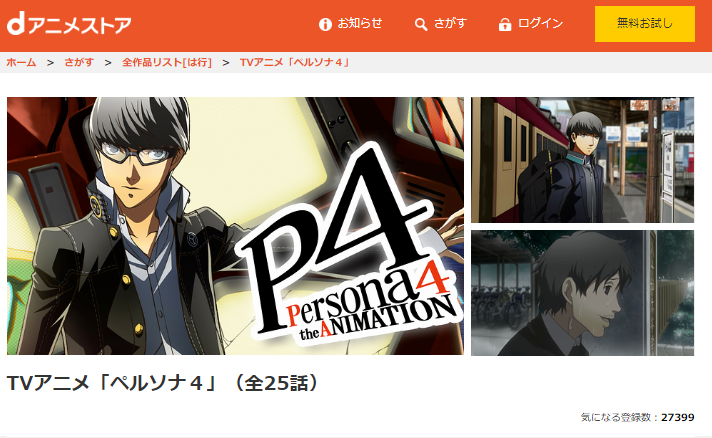Screen dimensions: 712x438
Task: Click the breadcrumb arrow after ホーム
Action: click(50, 63)
